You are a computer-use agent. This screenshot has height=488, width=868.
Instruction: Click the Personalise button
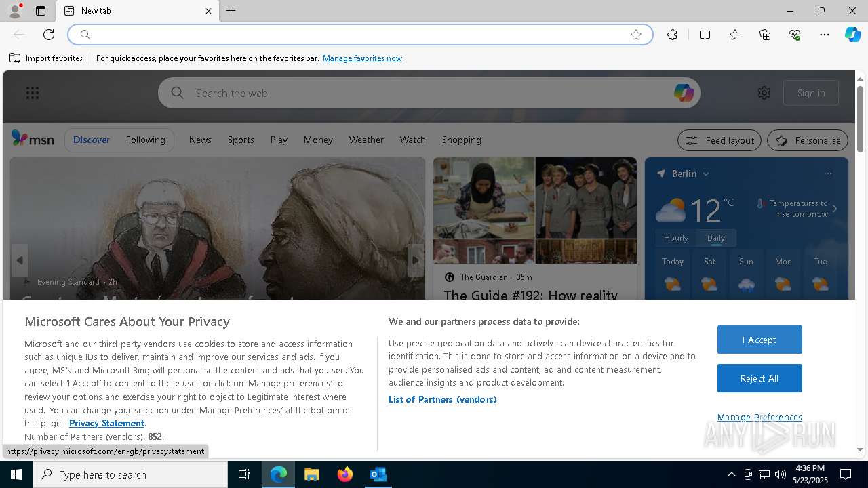[x=808, y=140]
